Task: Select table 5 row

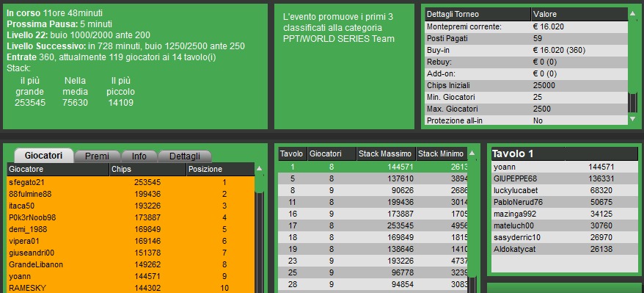Action: point(373,178)
